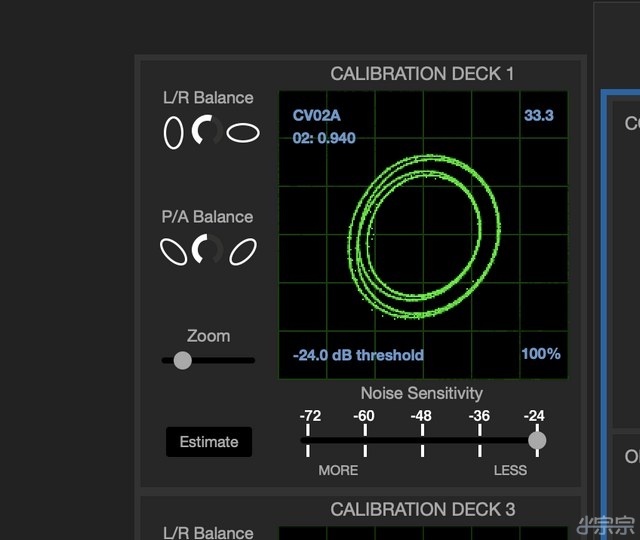Set Noise Sensitivity to the -60 tick
Viewport: 640px width, 540px height.
364,440
